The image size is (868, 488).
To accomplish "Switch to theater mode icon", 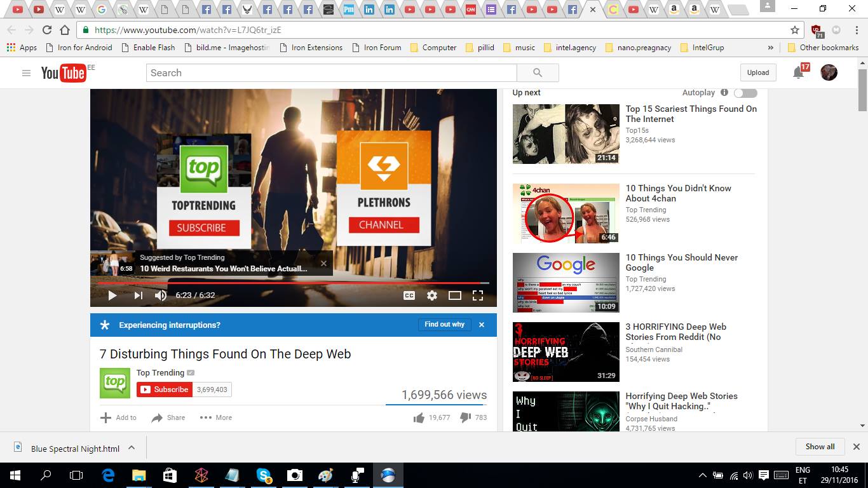I will [x=455, y=295].
